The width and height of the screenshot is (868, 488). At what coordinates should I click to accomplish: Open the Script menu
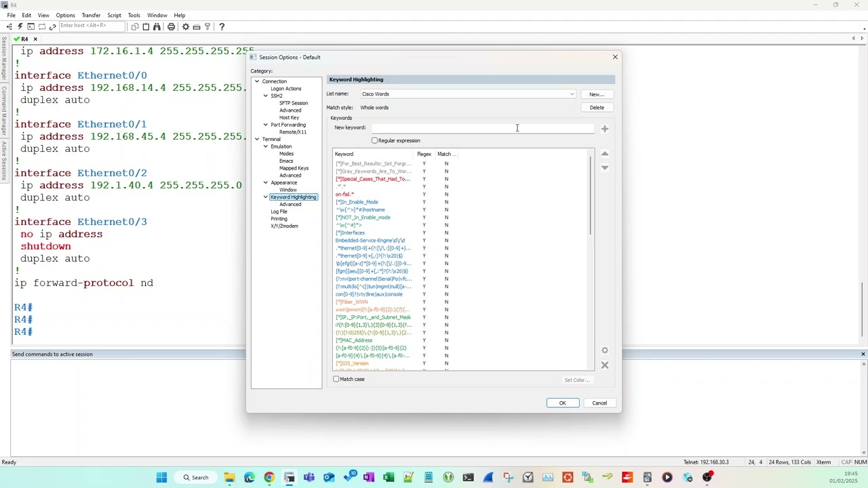(x=114, y=15)
